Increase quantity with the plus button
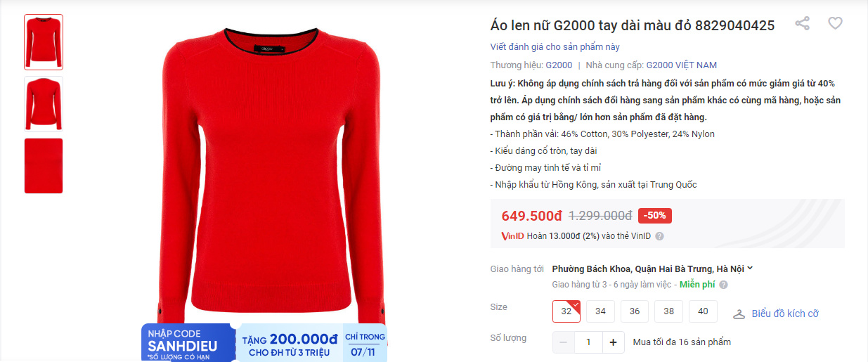The width and height of the screenshot is (868, 362). click(613, 342)
